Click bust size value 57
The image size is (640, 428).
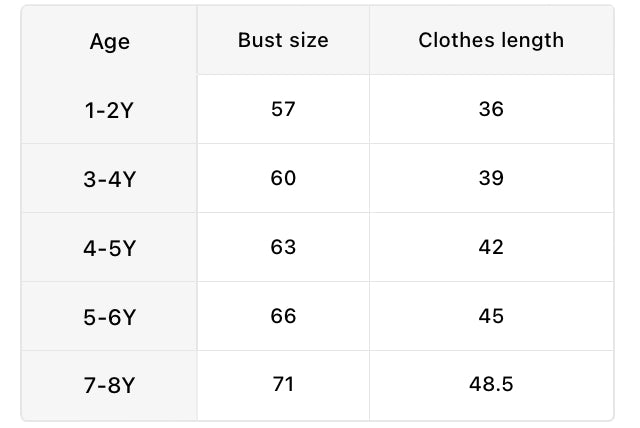point(283,109)
